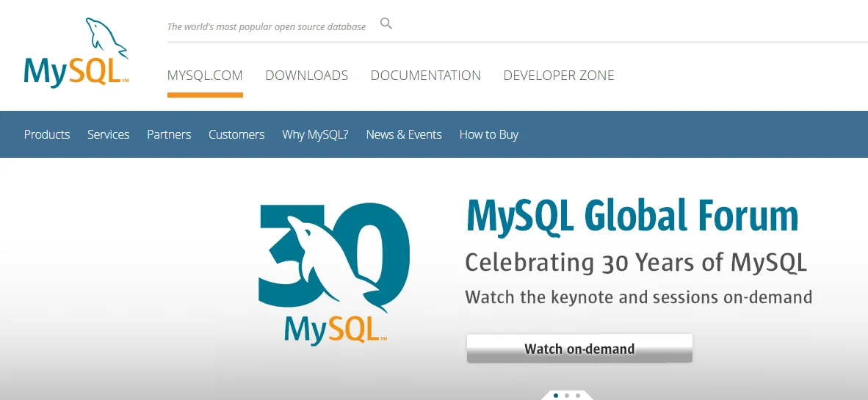Open the DOWNLOADS tab

307,76
